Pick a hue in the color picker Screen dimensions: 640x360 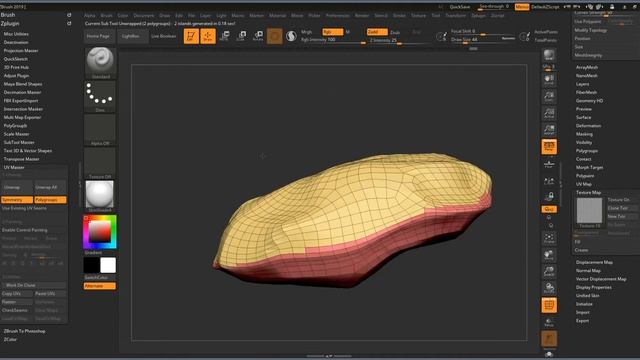[x=100, y=232]
